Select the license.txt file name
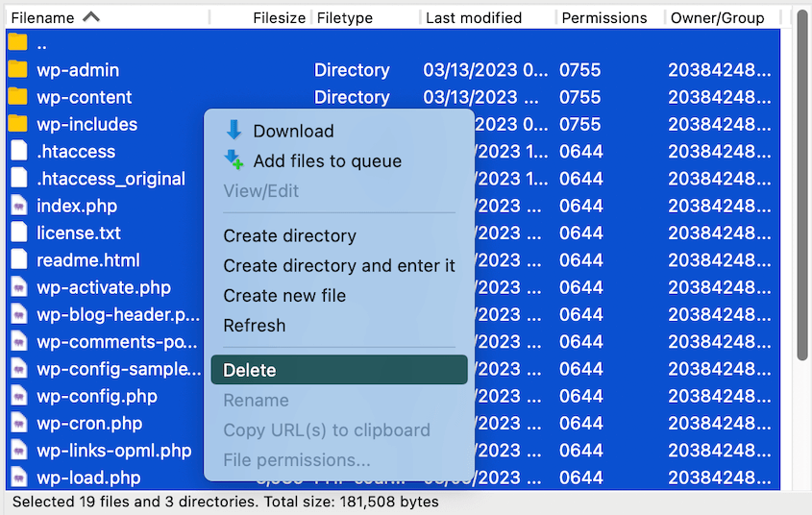812x515 pixels. pos(78,233)
